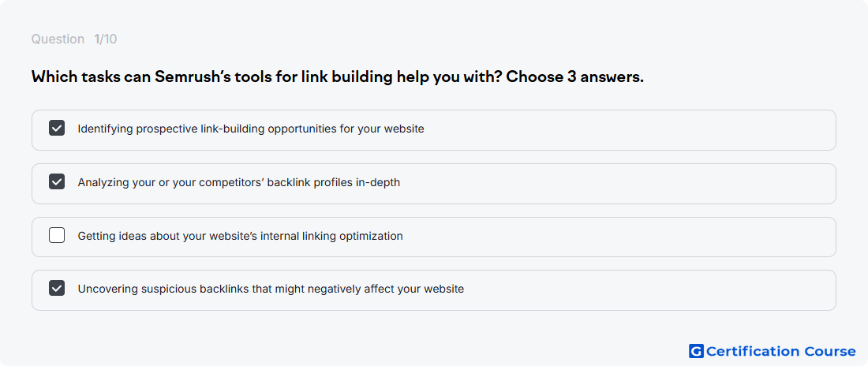Uncheck the 'Uncovering suspicious backlinks' checkbox
Viewport: 868px width, 366px height.
(x=57, y=289)
